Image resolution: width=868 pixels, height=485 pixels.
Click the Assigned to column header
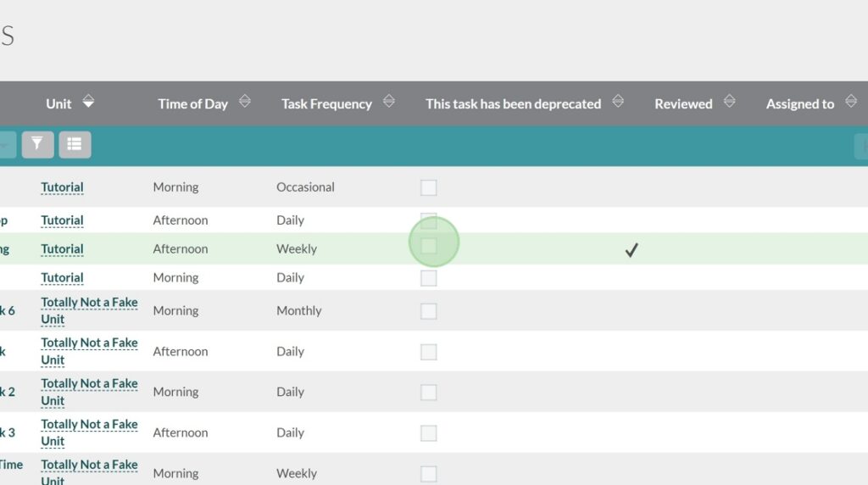[x=799, y=104]
